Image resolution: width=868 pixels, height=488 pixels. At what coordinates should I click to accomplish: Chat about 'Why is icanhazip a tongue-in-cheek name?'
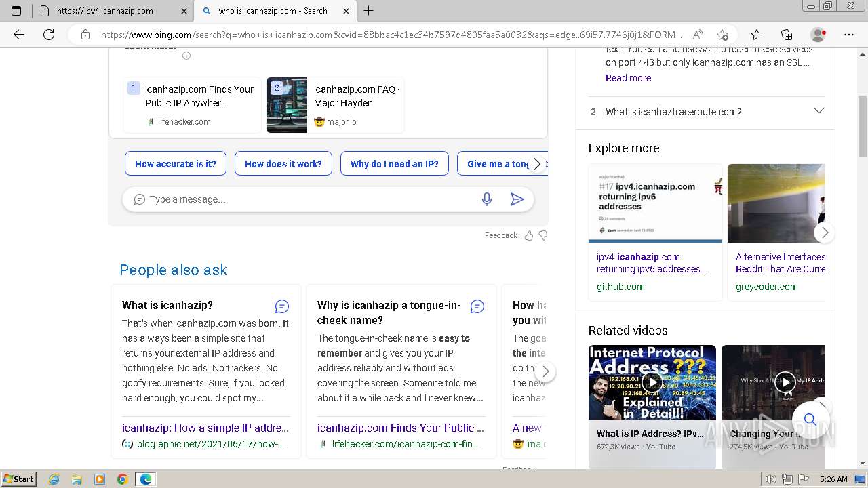tap(477, 306)
